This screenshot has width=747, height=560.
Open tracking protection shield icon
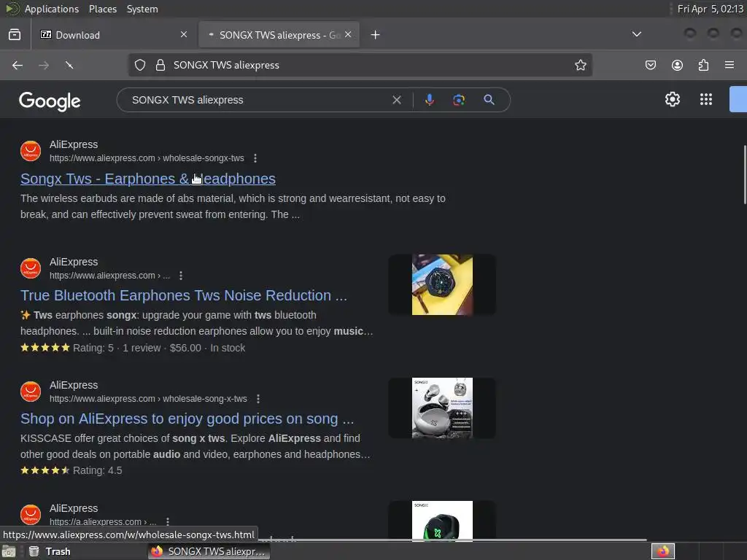click(x=139, y=65)
